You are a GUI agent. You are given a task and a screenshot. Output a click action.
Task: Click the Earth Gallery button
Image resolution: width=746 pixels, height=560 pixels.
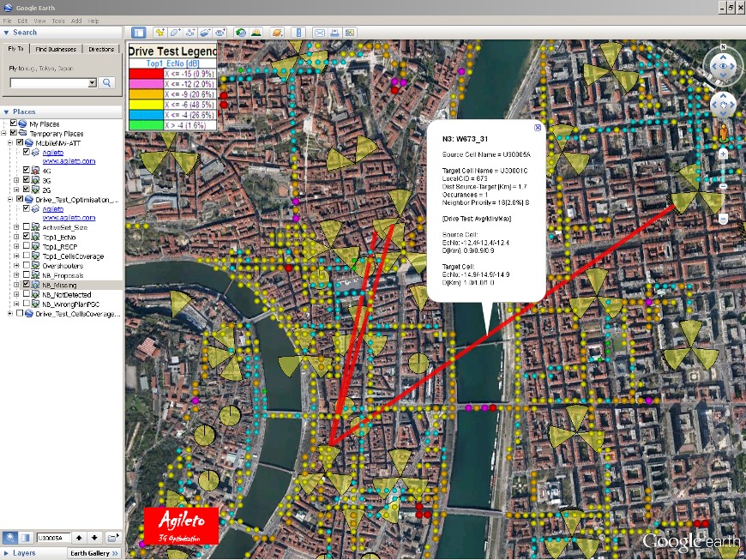94,553
